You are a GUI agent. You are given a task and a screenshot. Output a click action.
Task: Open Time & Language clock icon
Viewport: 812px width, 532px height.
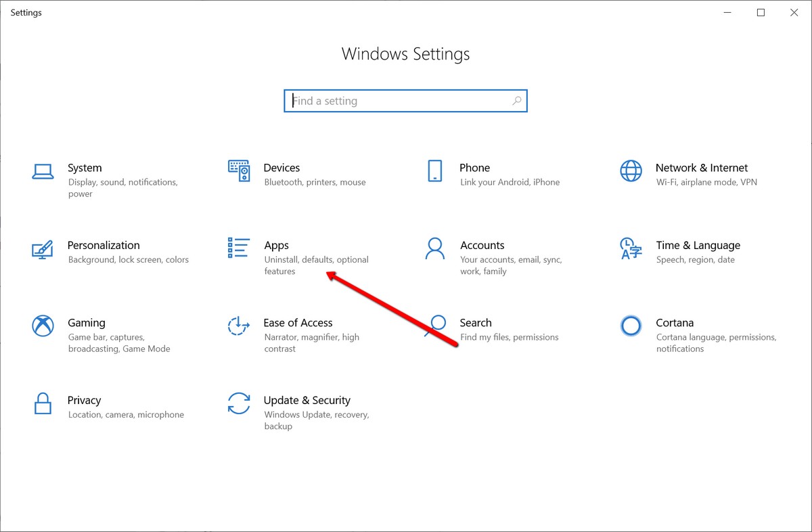631,249
